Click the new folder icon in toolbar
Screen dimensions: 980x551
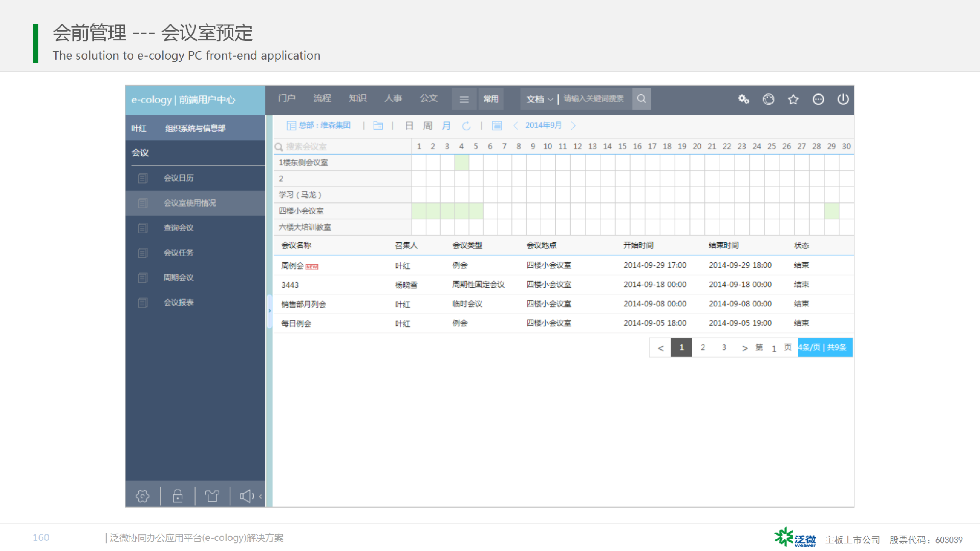click(378, 126)
